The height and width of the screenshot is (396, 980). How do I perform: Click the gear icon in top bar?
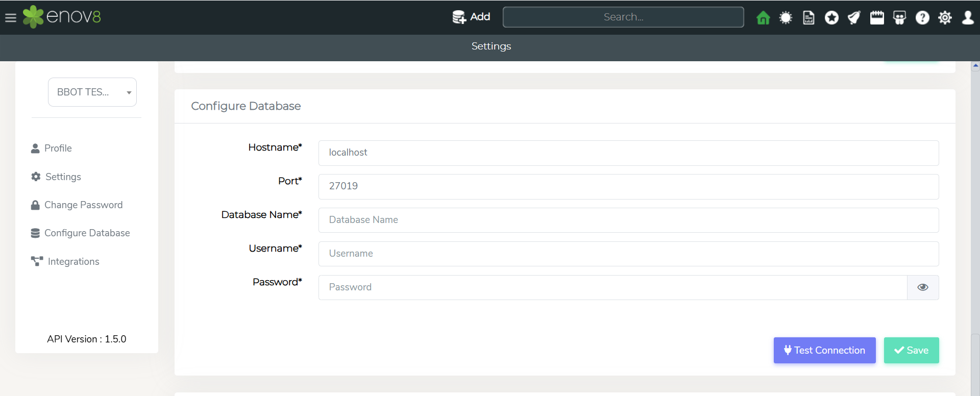point(945,18)
